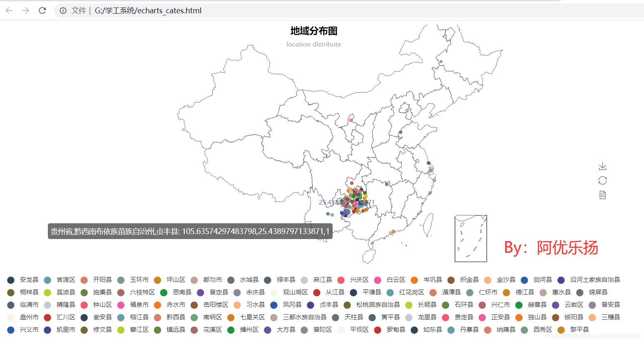Toggle 兴仁市 legend item
Screen dimensions: 644x343
point(494,305)
